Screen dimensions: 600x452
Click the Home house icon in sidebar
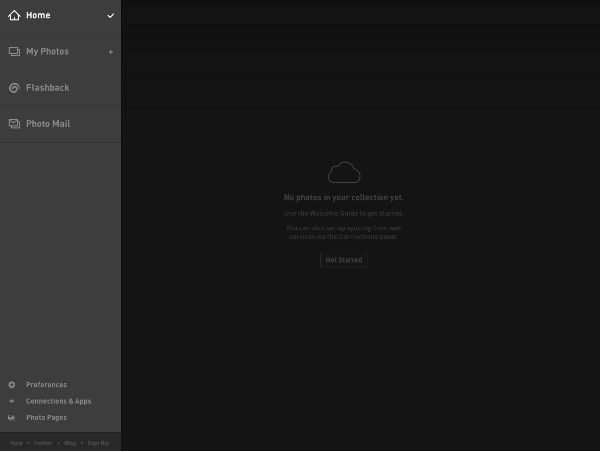click(x=14, y=15)
